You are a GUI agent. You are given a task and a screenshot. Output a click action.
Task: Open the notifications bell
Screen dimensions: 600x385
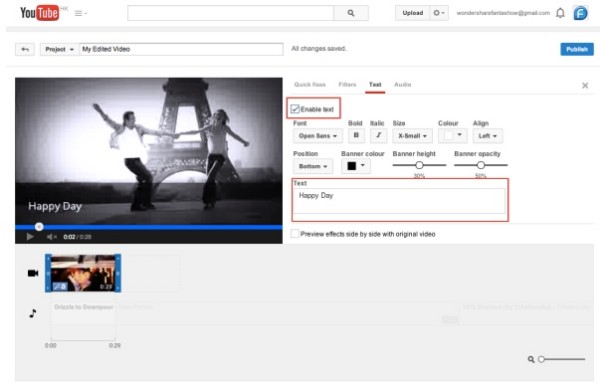tap(560, 13)
